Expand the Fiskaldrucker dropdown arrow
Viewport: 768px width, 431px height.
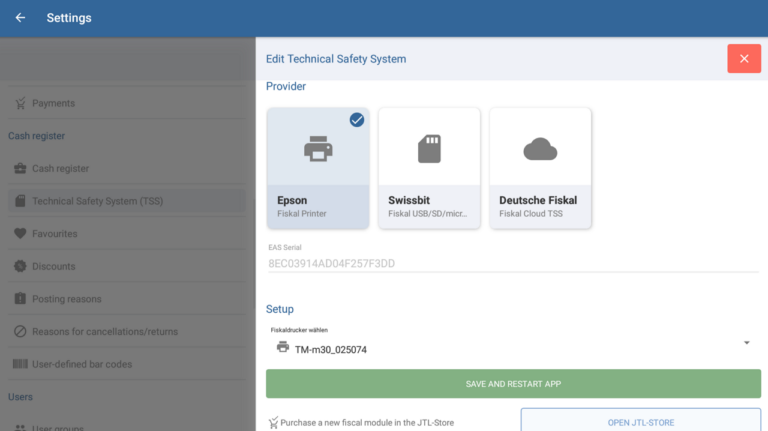coord(747,344)
